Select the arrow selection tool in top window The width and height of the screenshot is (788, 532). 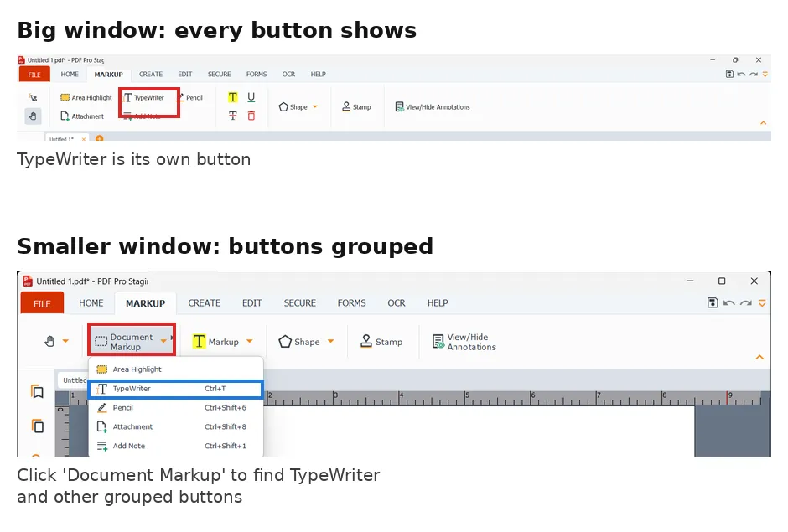[x=34, y=97]
